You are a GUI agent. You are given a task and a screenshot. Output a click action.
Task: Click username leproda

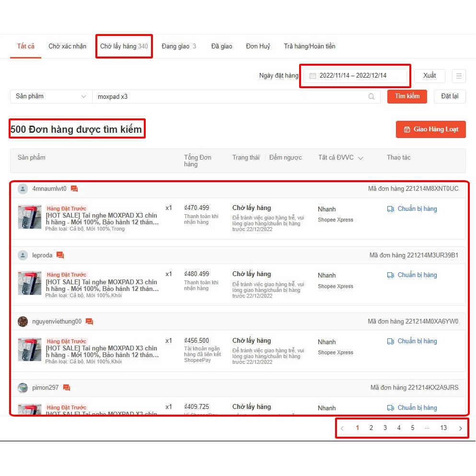pos(42,255)
